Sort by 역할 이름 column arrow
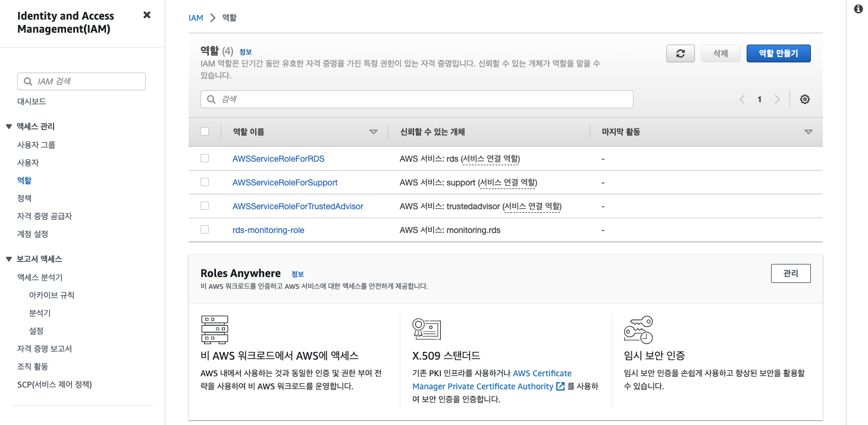This screenshot has width=868, height=425. [374, 132]
